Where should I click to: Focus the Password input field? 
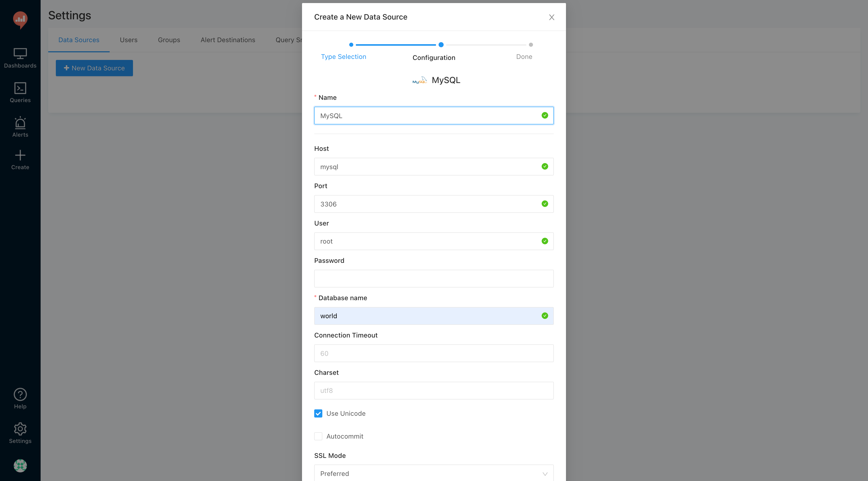click(434, 278)
